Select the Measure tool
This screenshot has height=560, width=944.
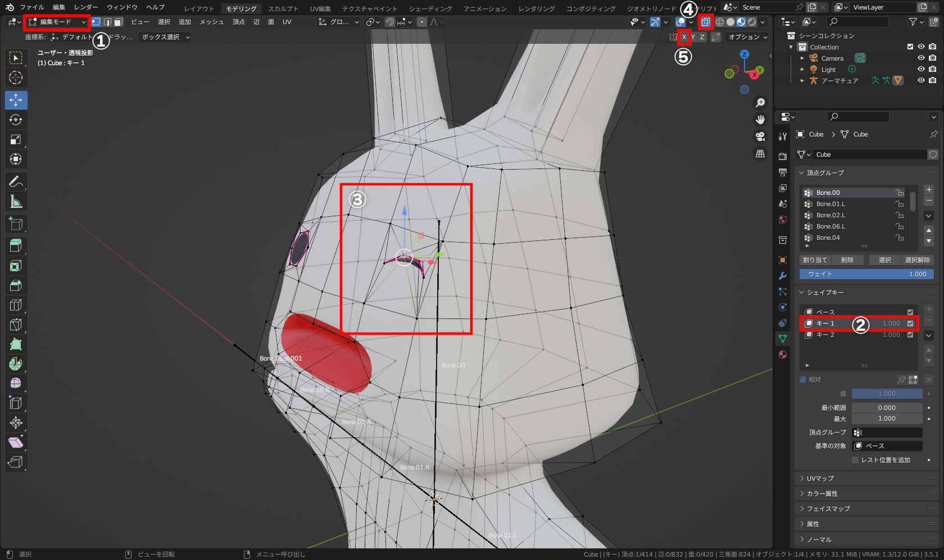16,201
